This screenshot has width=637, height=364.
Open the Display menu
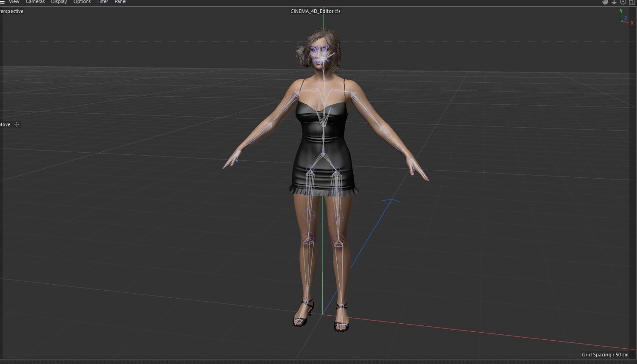(59, 2)
